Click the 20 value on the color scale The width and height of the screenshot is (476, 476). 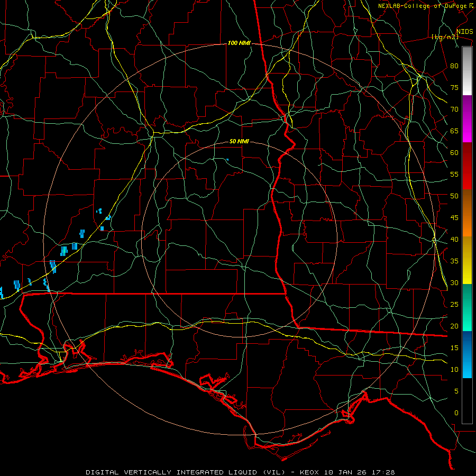click(x=454, y=326)
